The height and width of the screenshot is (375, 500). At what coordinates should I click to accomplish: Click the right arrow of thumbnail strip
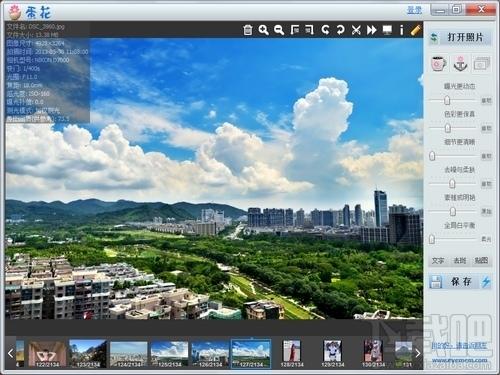click(418, 353)
